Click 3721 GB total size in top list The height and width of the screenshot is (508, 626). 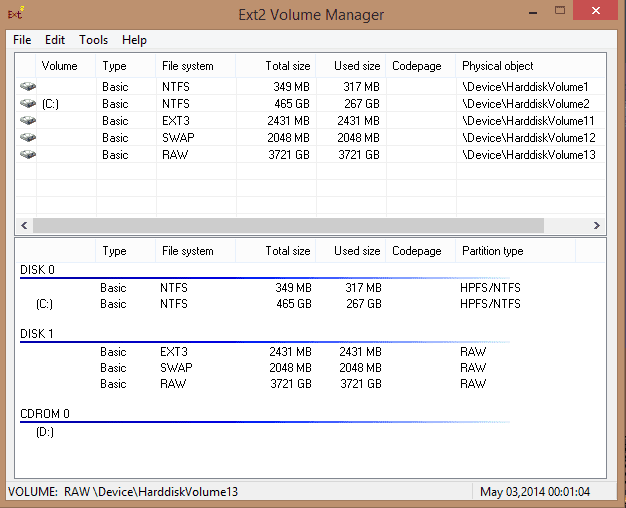click(x=289, y=155)
